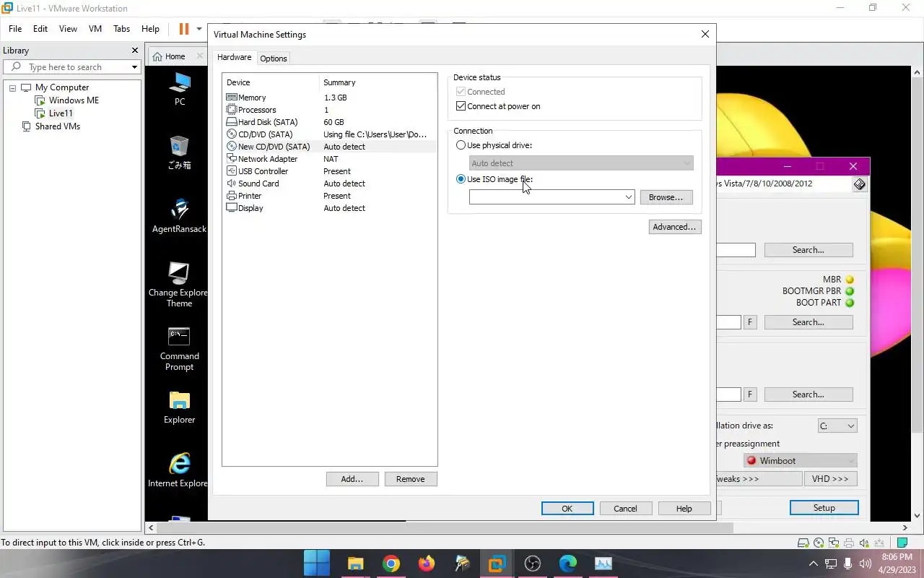The width and height of the screenshot is (924, 578).
Task: Switch to the Home tab
Action: pyautogui.click(x=175, y=56)
